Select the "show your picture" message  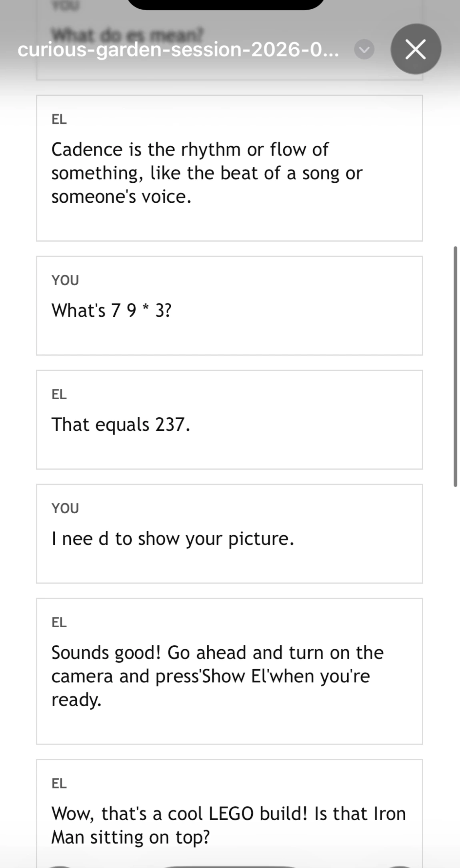tap(172, 539)
